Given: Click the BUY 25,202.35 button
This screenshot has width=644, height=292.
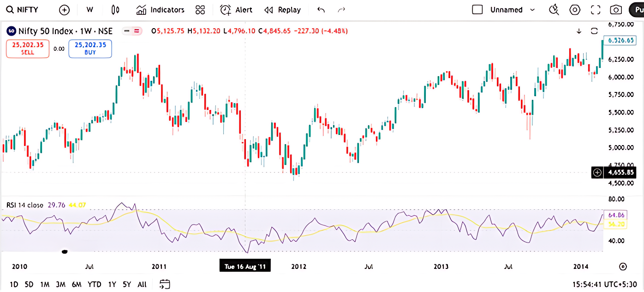Looking at the screenshot, I should pyautogui.click(x=90, y=49).
